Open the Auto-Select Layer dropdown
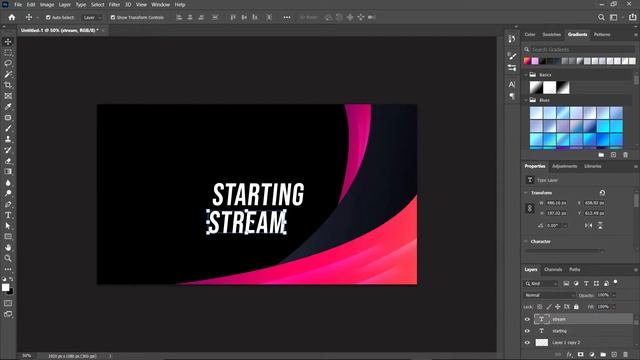 pos(91,18)
